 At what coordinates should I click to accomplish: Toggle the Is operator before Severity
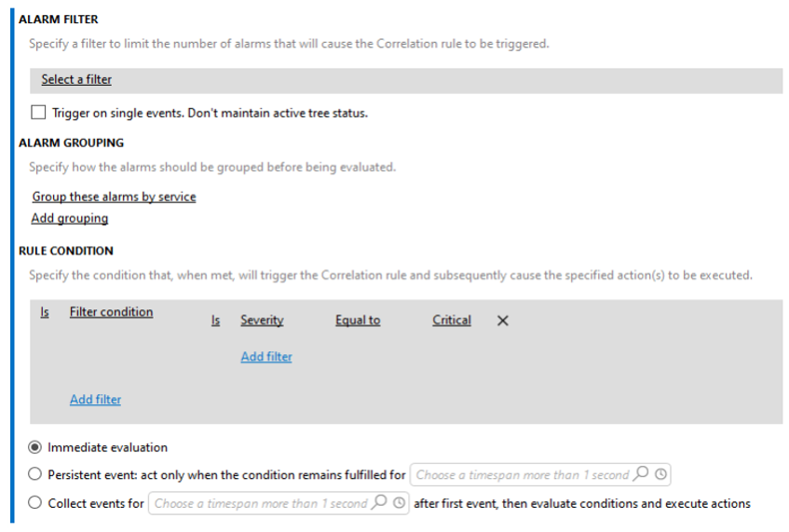tap(215, 321)
